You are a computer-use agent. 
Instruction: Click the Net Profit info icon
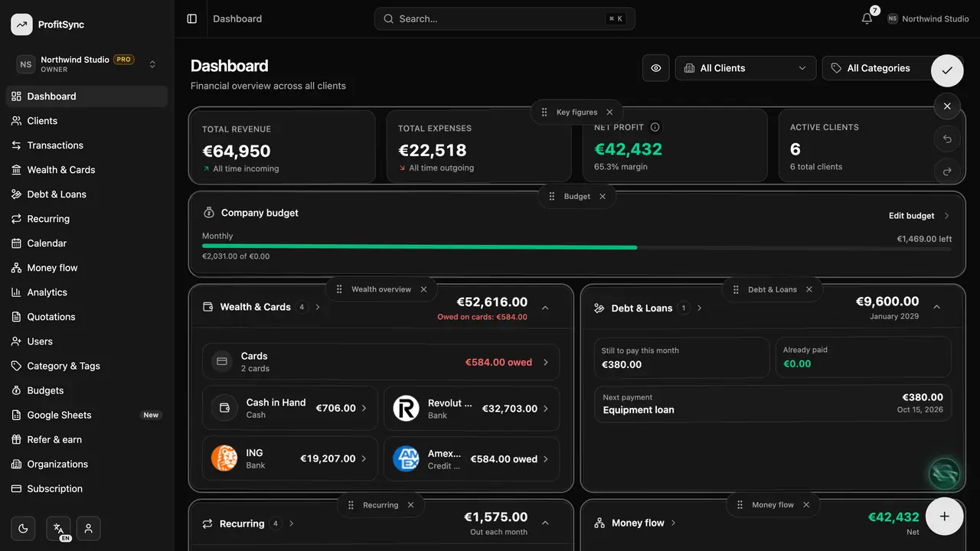[x=655, y=127]
